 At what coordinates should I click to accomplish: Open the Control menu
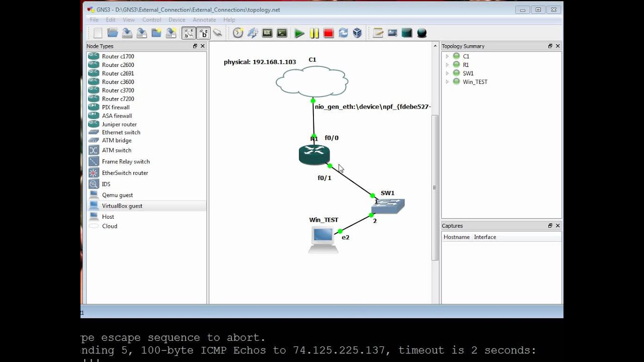(x=151, y=20)
